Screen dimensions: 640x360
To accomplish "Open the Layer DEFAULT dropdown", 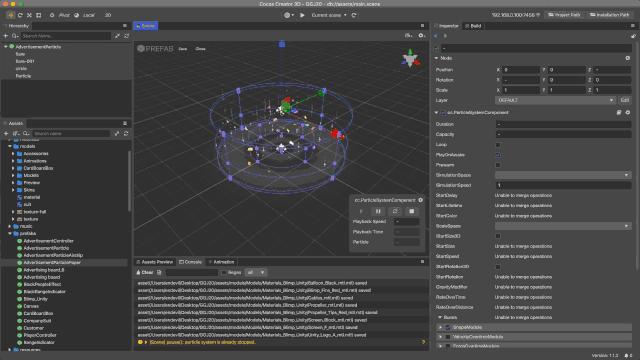I will (555, 100).
